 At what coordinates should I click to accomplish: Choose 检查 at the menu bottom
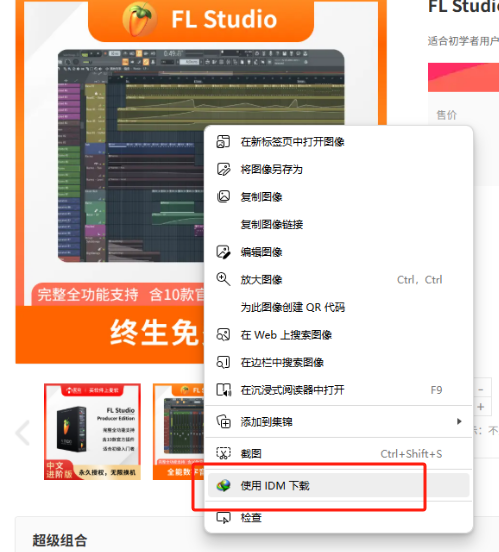[338, 518]
